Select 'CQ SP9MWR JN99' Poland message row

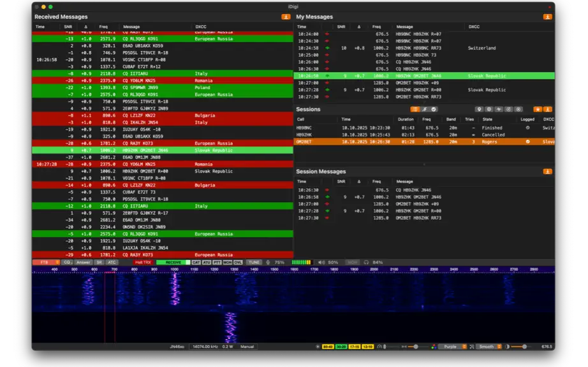[x=163, y=88]
